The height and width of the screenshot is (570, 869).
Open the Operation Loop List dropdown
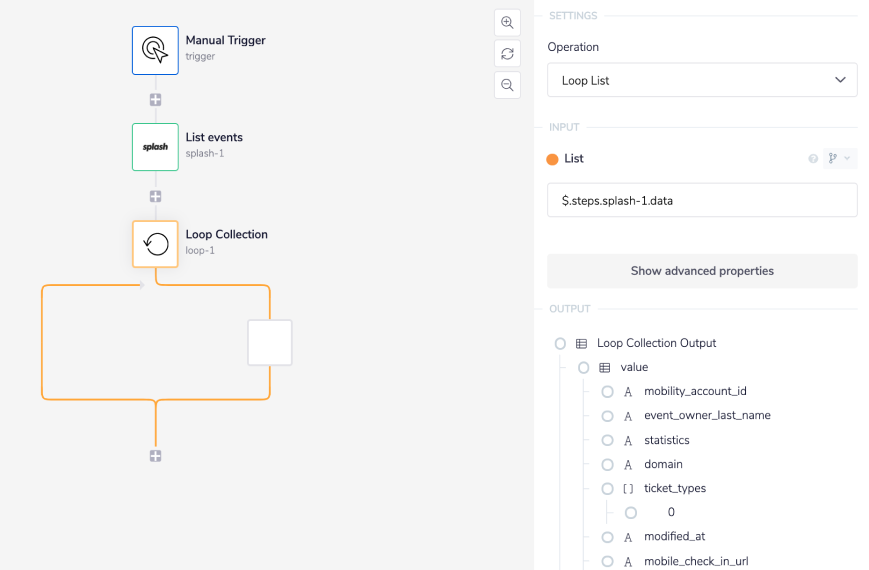701,80
